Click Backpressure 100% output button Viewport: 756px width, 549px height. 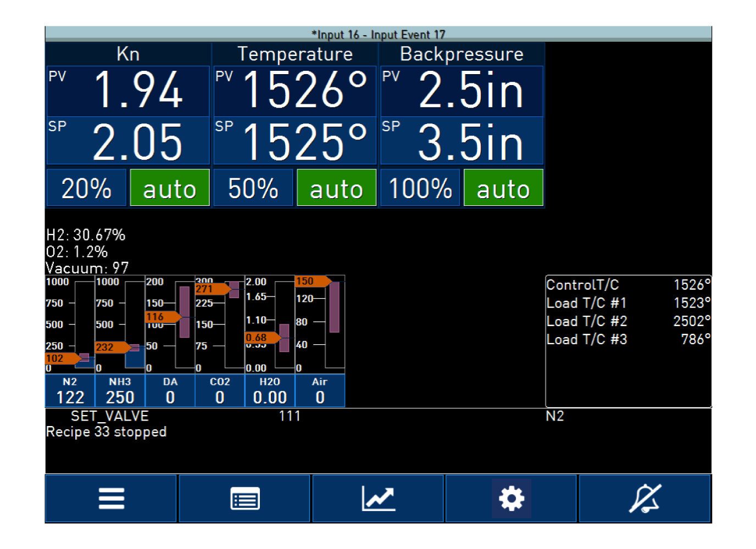tap(420, 188)
